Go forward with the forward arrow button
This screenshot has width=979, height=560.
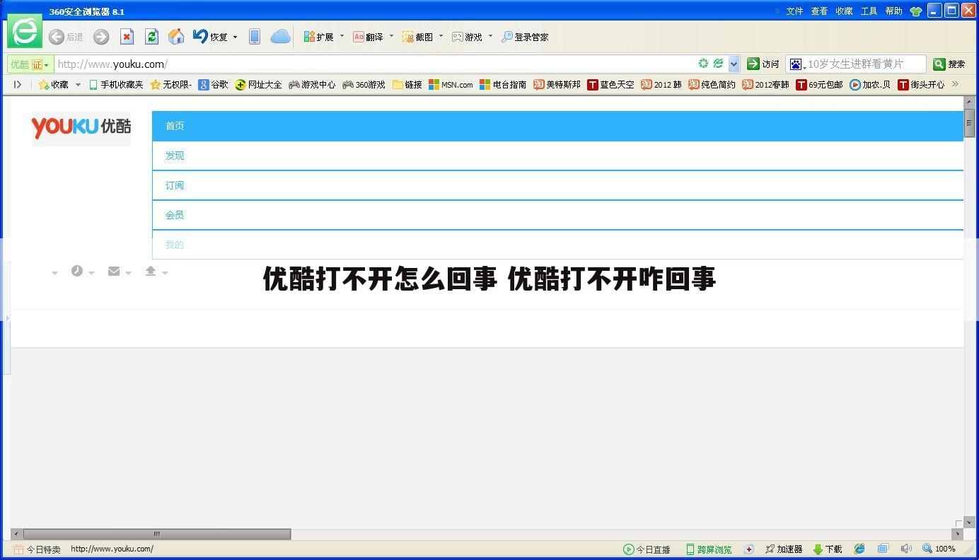pos(101,37)
